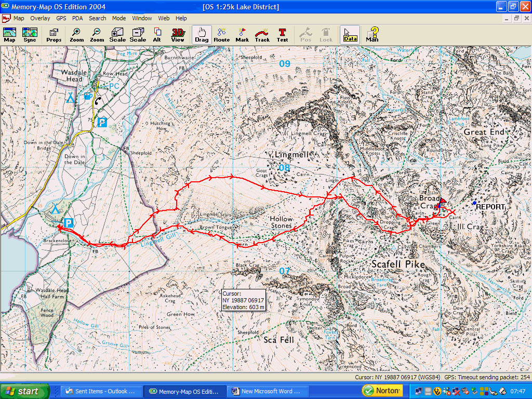The image size is (532, 399).
Task: Click the Cursor elevation info box
Action: pos(243,300)
